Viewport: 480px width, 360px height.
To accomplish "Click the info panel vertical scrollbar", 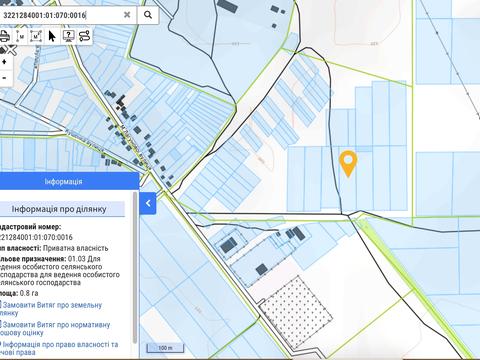I will tap(135, 267).
